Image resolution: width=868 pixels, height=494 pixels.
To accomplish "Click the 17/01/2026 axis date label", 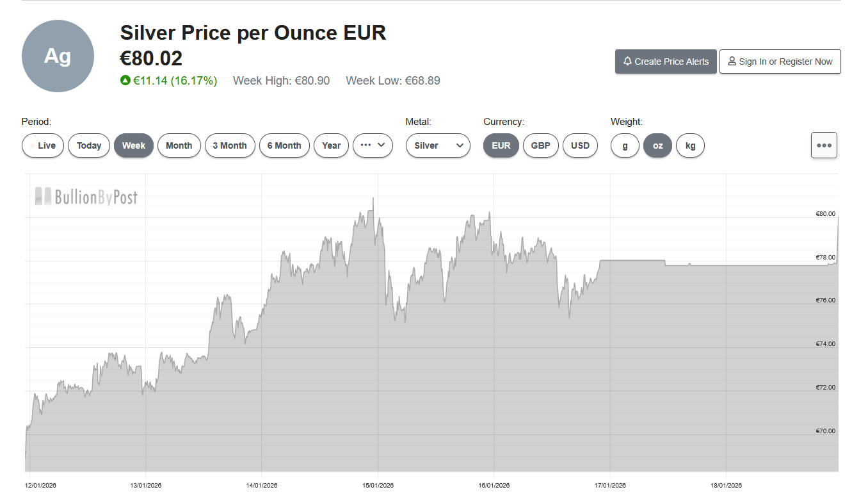I will 610,485.
